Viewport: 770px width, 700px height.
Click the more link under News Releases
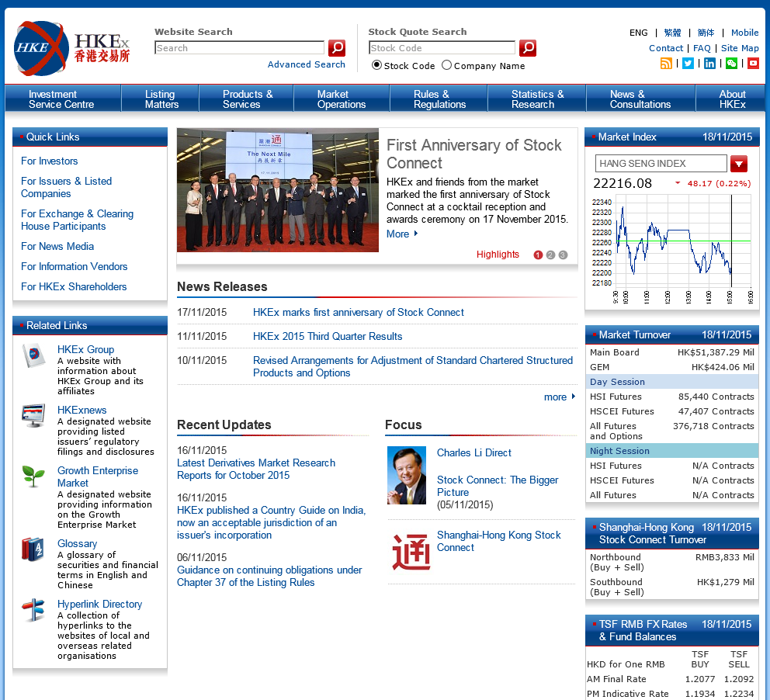[x=560, y=397]
